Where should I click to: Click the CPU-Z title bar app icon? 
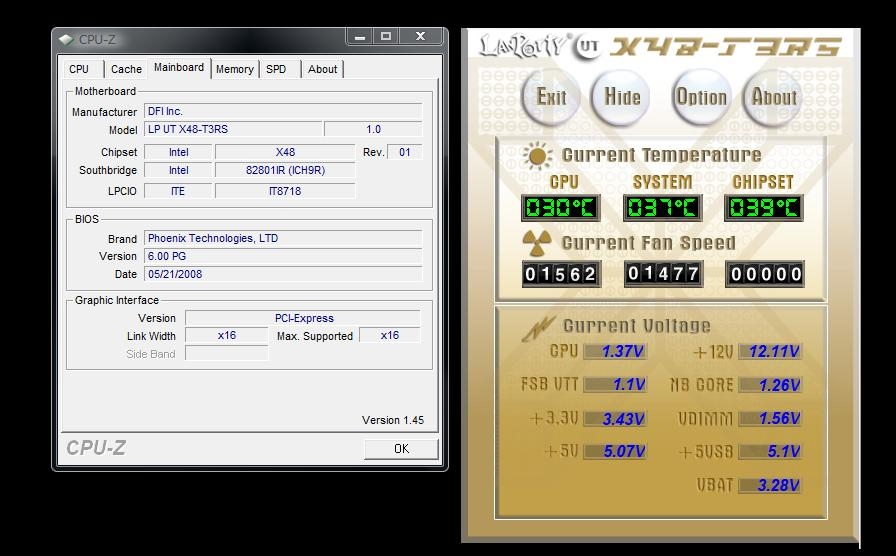click(x=66, y=39)
